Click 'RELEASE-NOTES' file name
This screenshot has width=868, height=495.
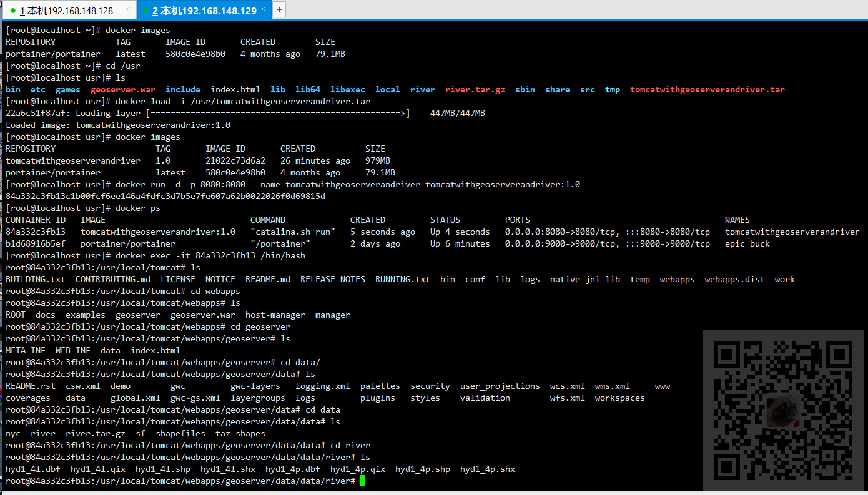tap(333, 279)
